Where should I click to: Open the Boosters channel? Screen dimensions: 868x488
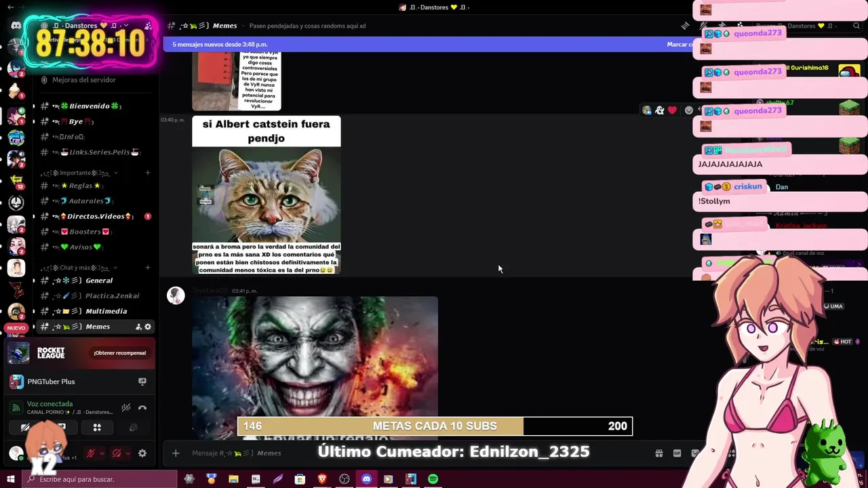[95, 232]
